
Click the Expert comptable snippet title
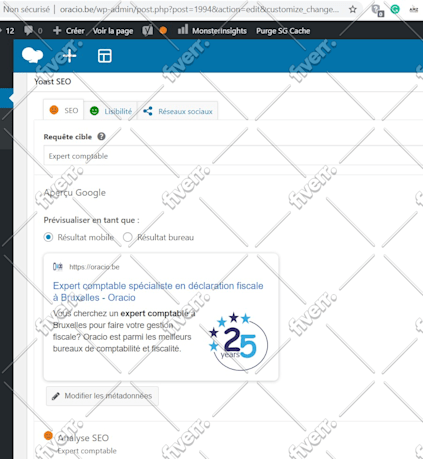click(x=158, y=292)
